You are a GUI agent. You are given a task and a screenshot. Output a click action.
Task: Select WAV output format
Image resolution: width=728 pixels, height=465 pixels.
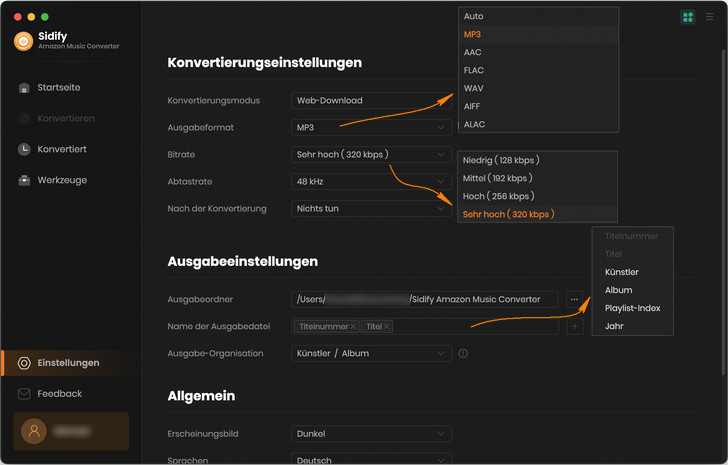[x=538, y=89]
